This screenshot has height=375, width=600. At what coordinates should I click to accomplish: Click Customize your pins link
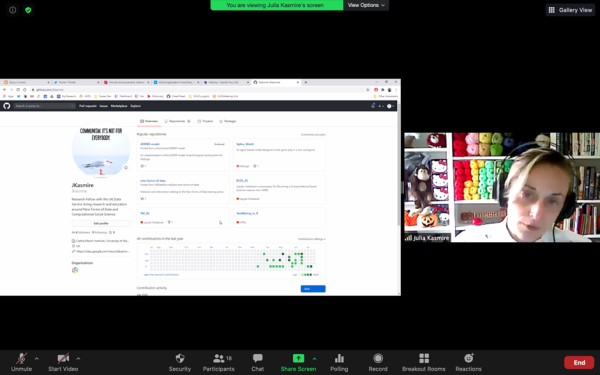[313, 135]
